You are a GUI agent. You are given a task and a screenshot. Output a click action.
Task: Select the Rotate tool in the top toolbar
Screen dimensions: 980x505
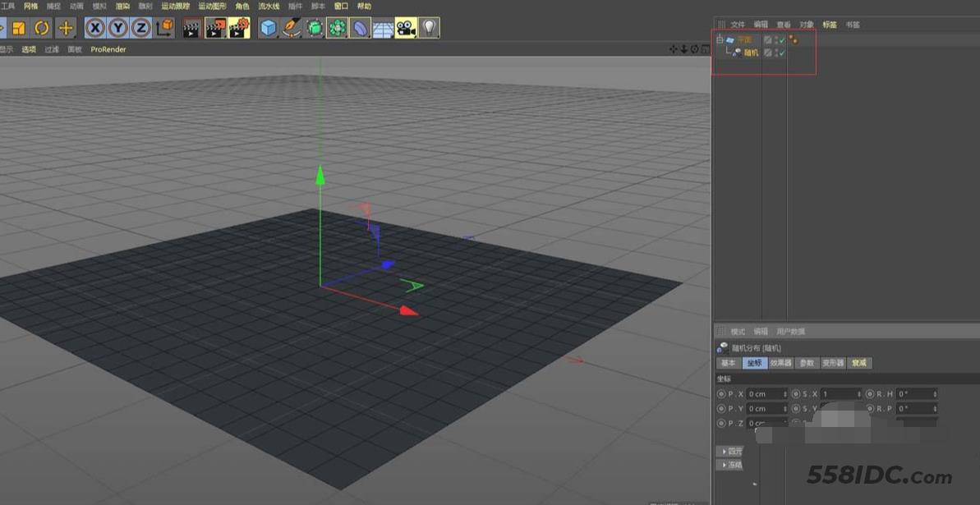coord(42,27)
